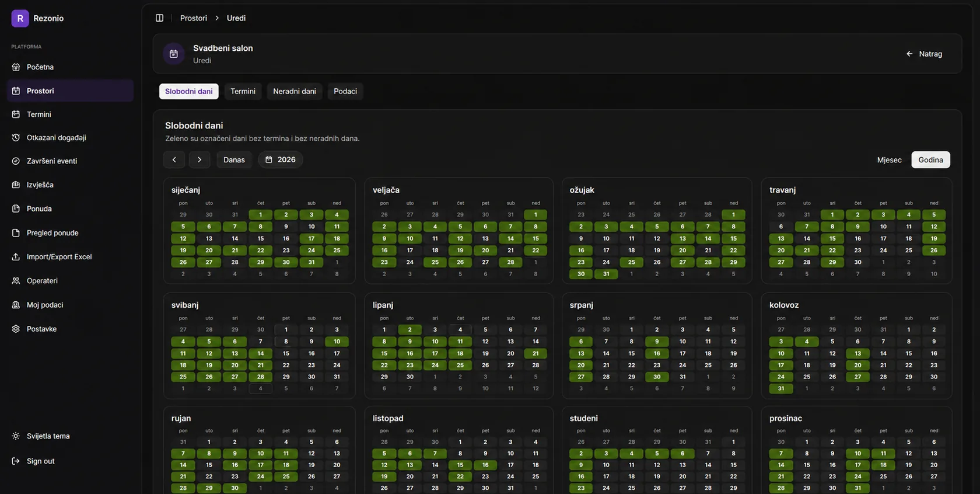Screen dimensions: 980x494
Task: Select the Slobodni dani tab
Action: (189, 91)
